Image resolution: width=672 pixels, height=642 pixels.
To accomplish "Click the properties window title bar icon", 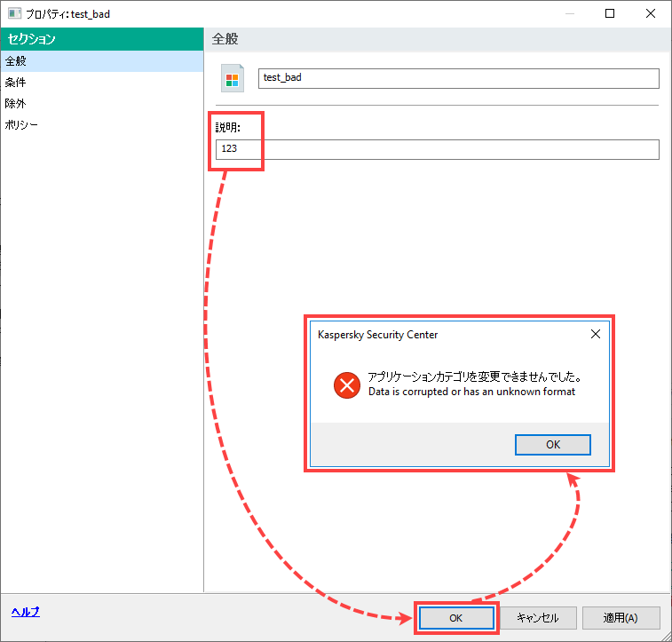I will point(14,13).
